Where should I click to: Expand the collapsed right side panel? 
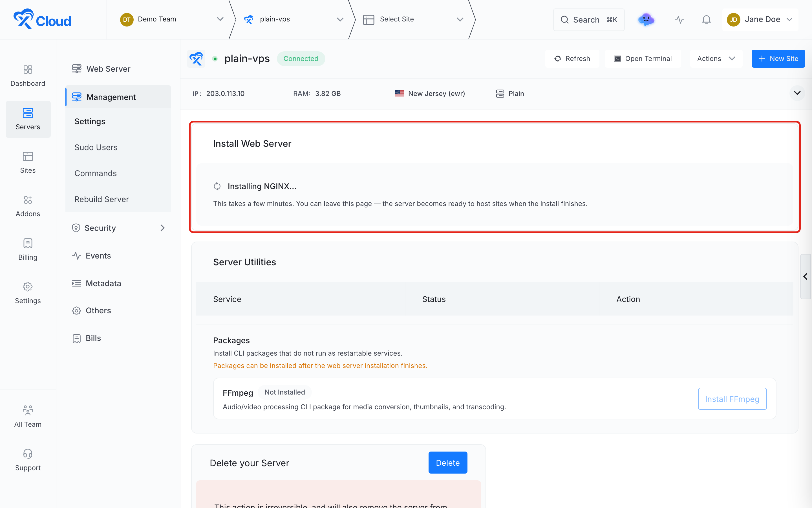tap(806, 276)
